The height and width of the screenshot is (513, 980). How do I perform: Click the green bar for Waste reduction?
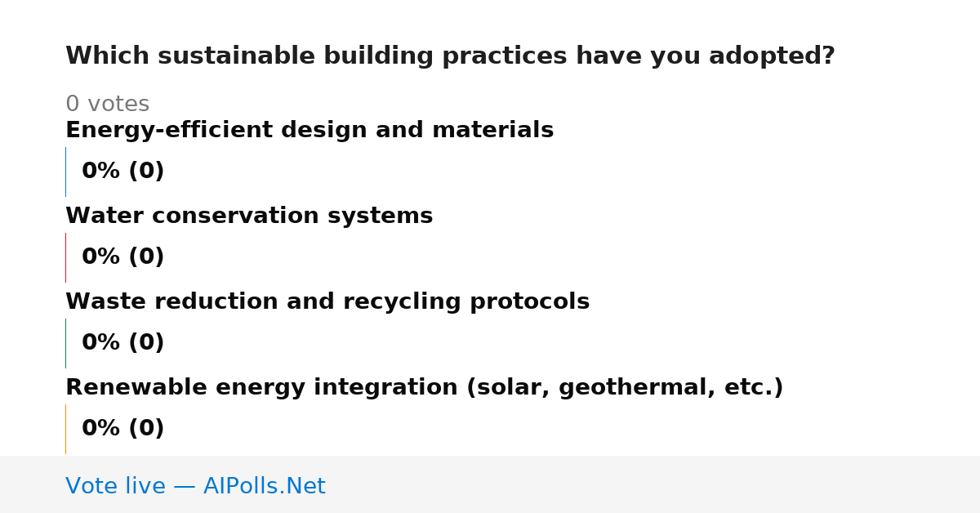click(x=65, y=343)
